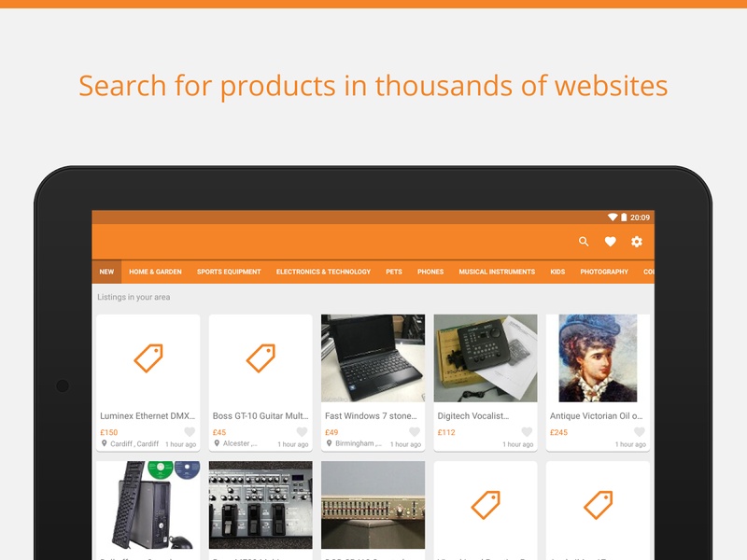This screenshot has height=560, width=747.
Task: Favorite the Antique Victorian Oil listing
Action: coord(640,432)
